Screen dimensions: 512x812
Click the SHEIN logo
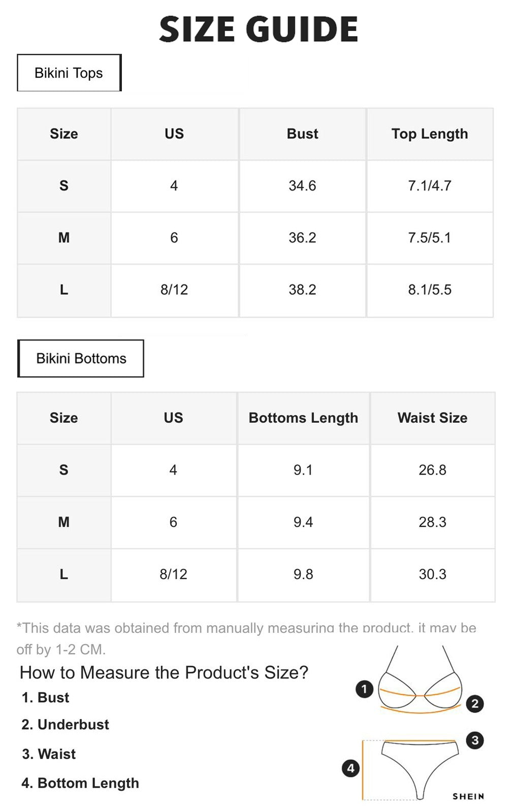[x=468, y=796]
